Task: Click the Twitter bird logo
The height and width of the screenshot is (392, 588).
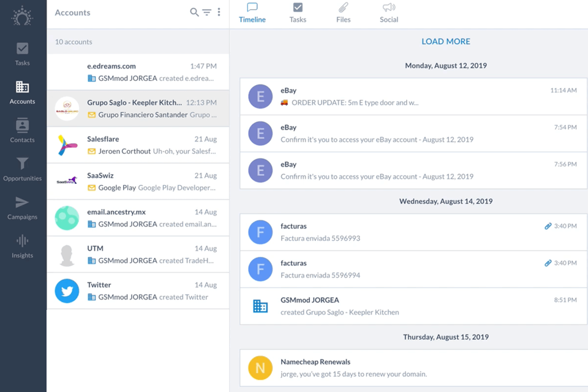Action: click(67, 291)
